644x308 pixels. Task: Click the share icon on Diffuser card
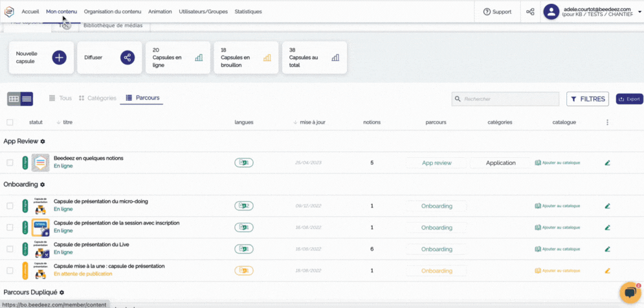pos(128,58)
